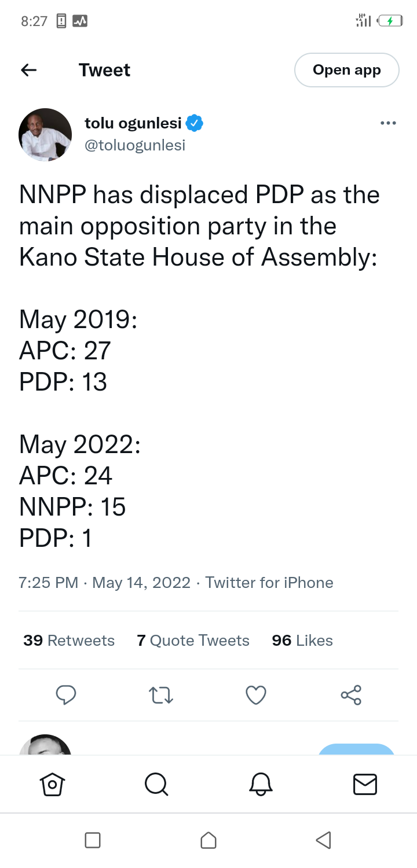Go to the Home tab icon
Viewport: 417px width, 868px height.
click(x=52, y=785)
